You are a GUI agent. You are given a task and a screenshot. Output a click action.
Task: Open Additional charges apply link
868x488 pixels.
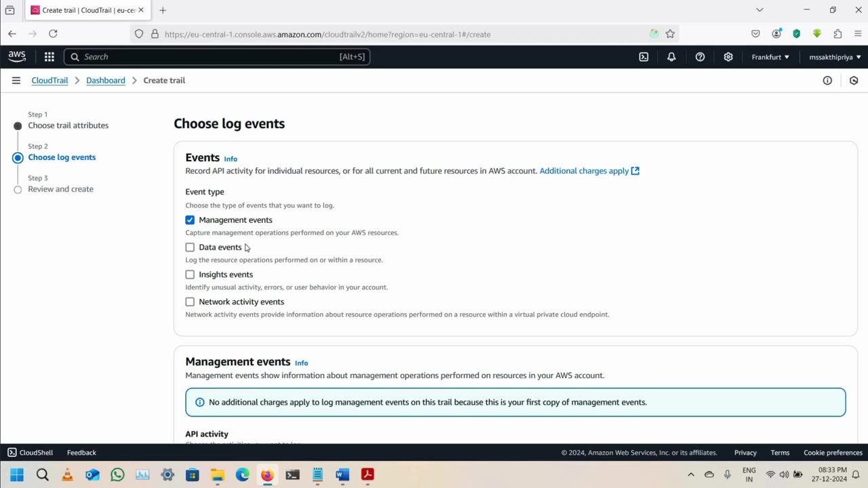[589, 171]
